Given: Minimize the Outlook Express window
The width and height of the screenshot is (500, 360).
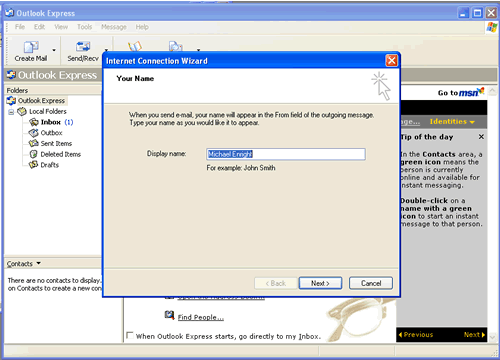Looking at the screenshot, I should 464,13.
